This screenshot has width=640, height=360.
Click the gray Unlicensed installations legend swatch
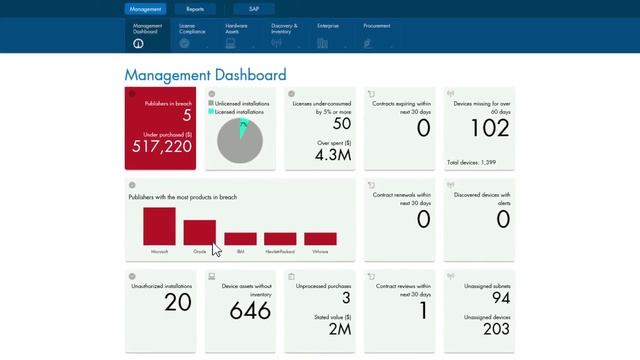click(x=211, y=103)
